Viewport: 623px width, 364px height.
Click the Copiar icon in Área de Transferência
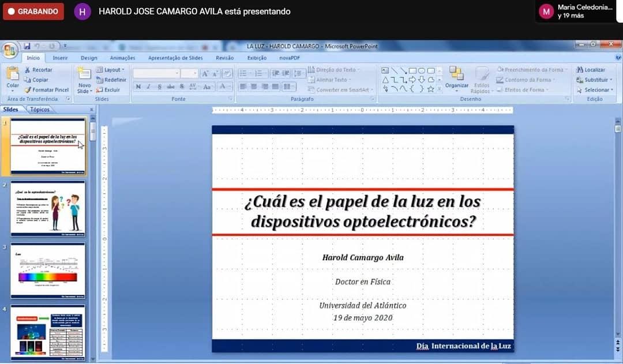click(x=28, y=79)
